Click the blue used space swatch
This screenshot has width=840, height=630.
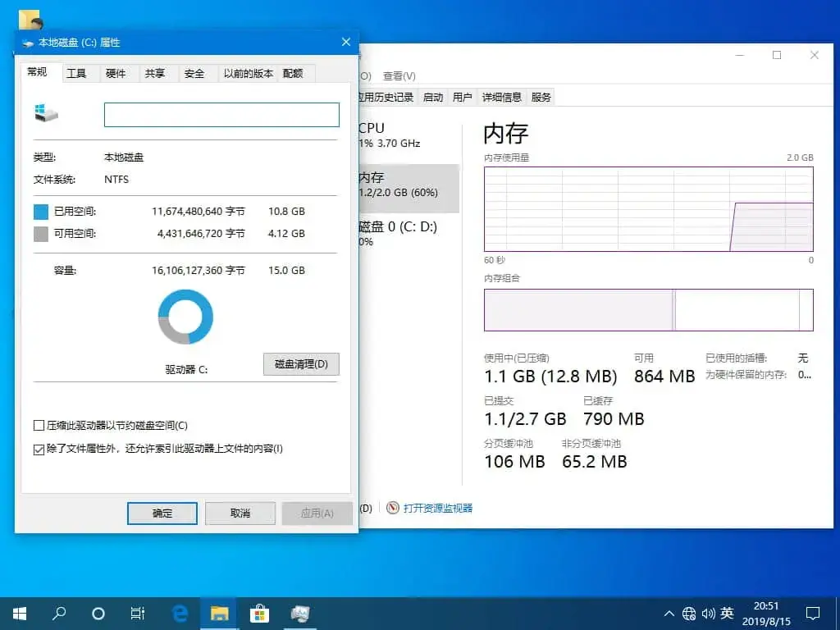tap(41, 212)
